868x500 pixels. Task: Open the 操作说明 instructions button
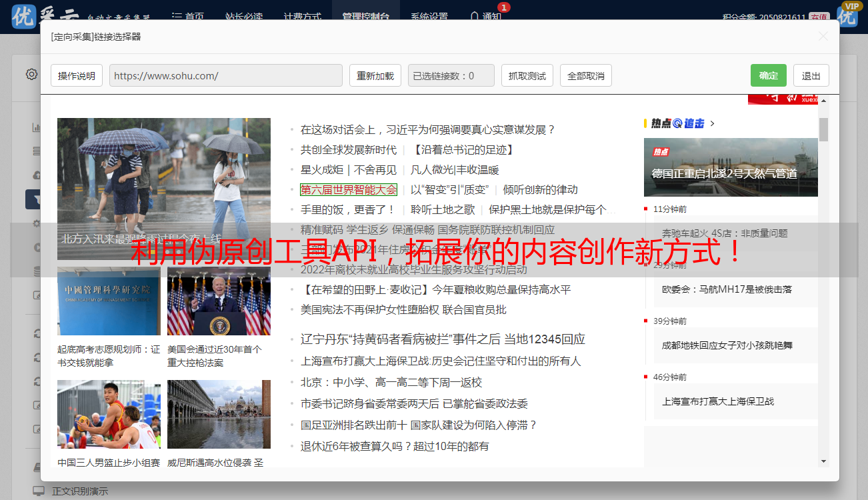point(77,75)
